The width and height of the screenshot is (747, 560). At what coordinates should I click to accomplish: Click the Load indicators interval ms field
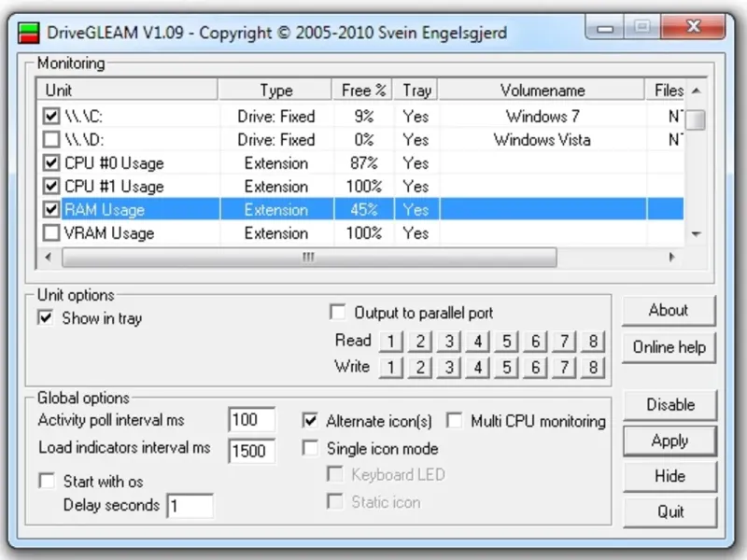tap(251, 451)
